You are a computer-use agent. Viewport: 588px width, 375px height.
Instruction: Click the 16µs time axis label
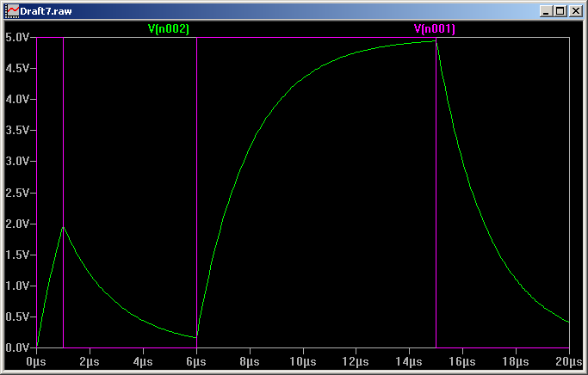tap(462, 362)
